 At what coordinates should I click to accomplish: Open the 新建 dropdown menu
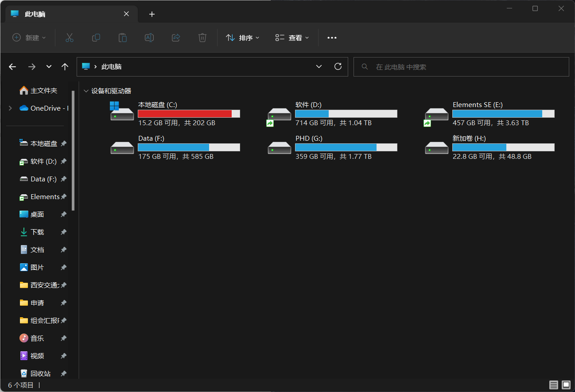click(29, 38)
